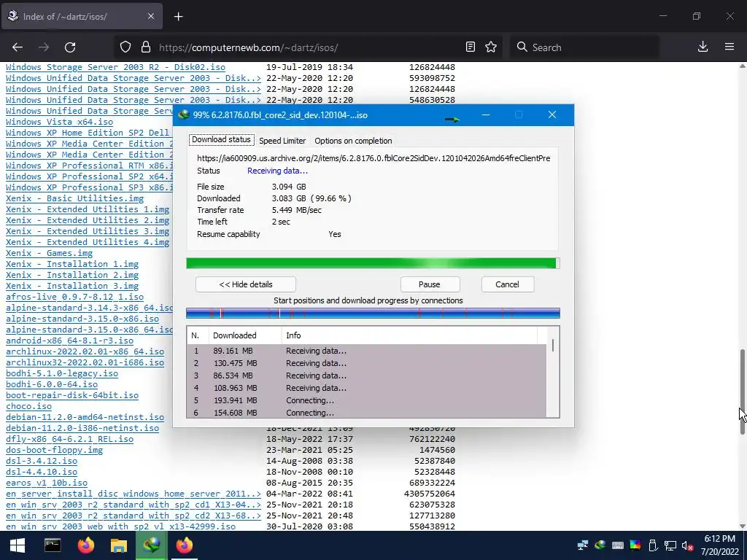
Task: Reload the page with the refresh icon
Action: (x=70, y=47)
